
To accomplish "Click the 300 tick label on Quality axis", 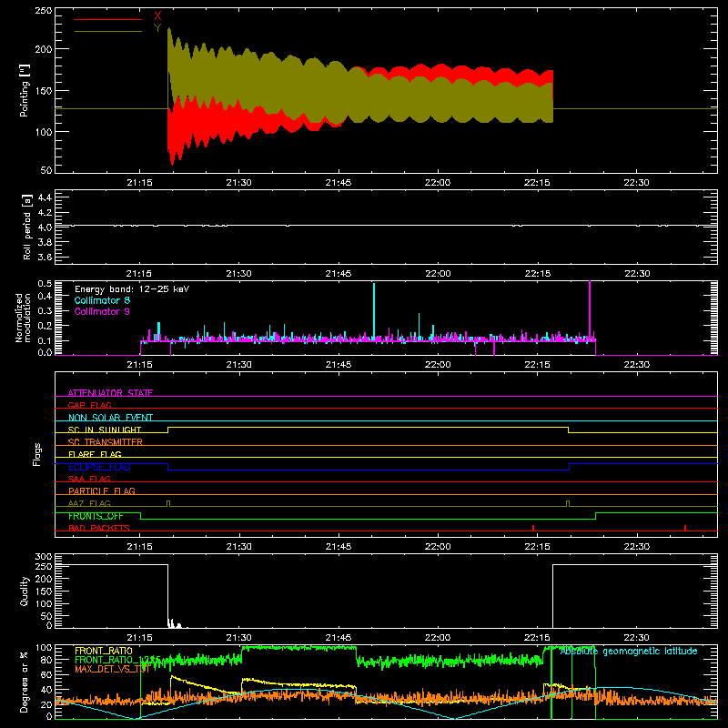I will point(44,557).
